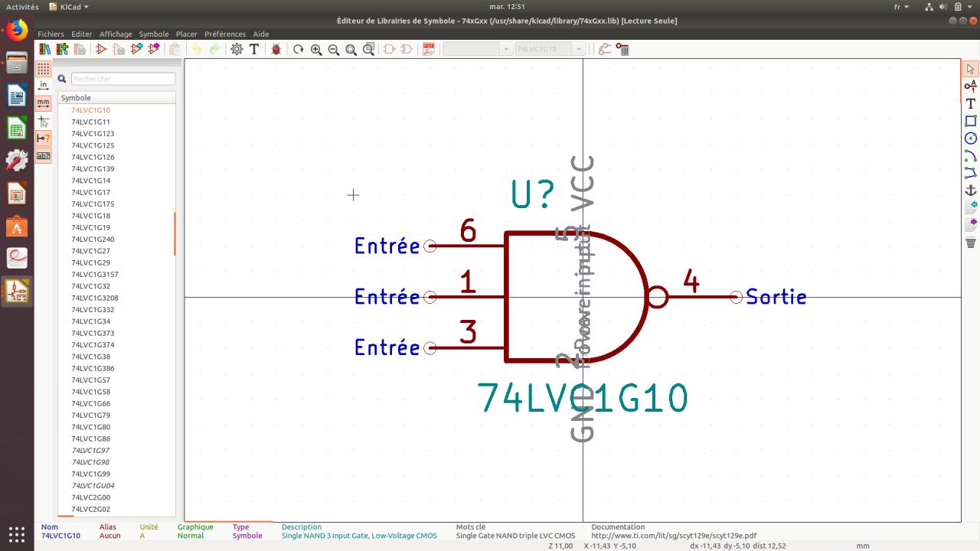
Task: Toggle the full-window crosshair cursor
Action: [x=44, y=120]
